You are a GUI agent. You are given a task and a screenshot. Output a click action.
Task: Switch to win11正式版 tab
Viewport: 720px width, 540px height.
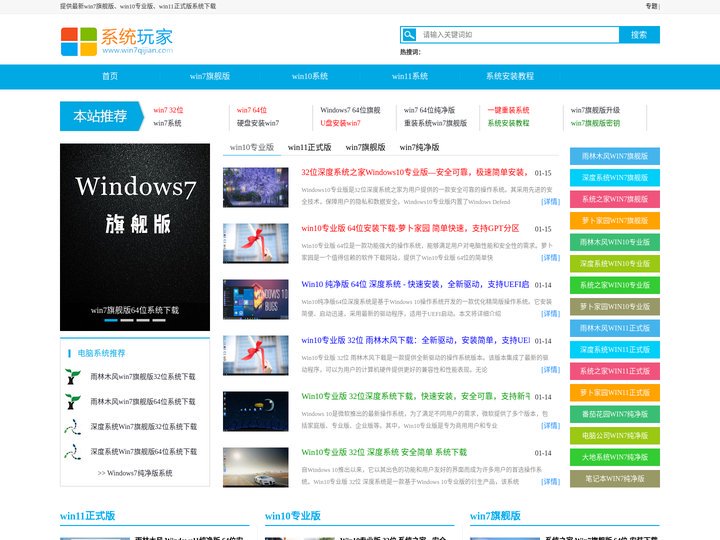(309, 147)
